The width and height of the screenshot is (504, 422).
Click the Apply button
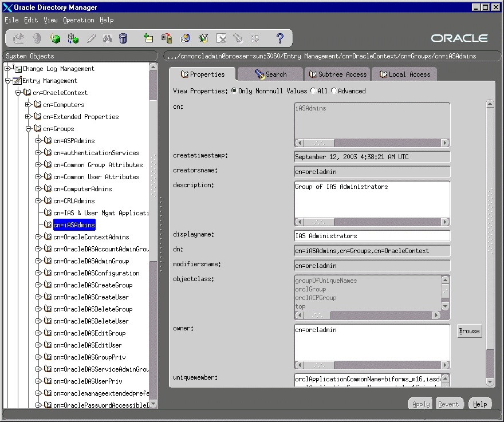(x=420, y=404)
